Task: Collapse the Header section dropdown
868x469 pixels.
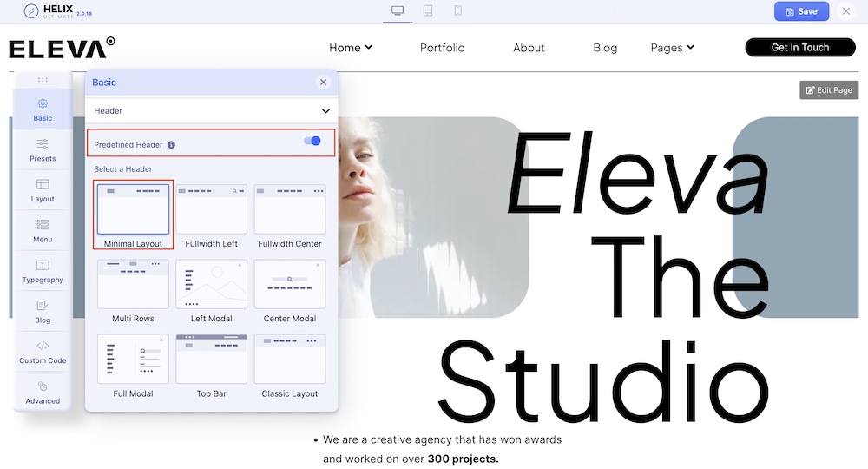Action: click(x=325, y=111)
